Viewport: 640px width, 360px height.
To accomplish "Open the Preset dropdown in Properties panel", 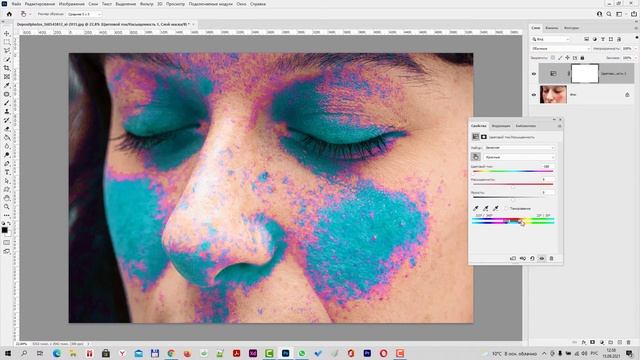I will [519, 148].
